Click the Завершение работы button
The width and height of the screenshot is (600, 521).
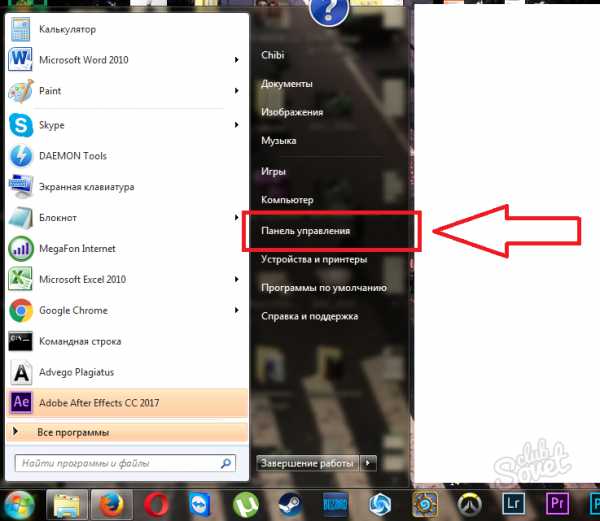click(x=307, y=463)
